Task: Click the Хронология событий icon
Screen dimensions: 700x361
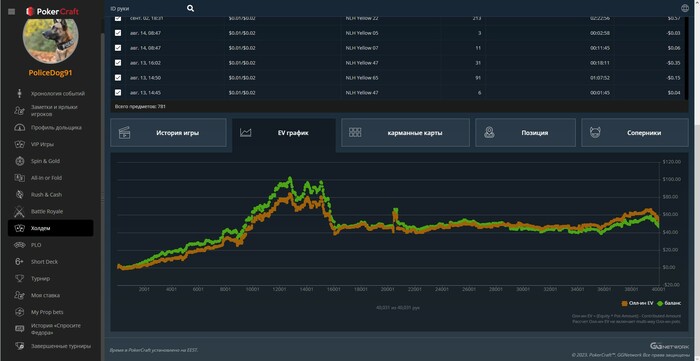Action: [19, 93]
